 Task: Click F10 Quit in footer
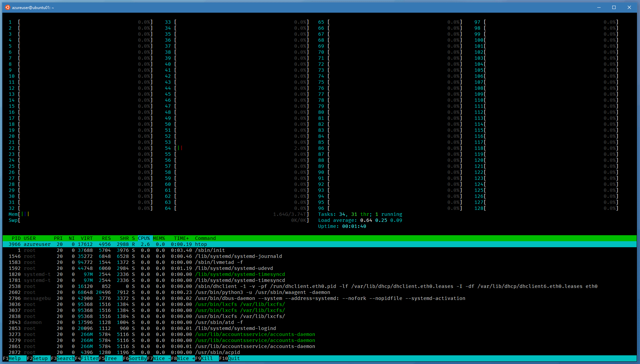click(x=230, y=358)
